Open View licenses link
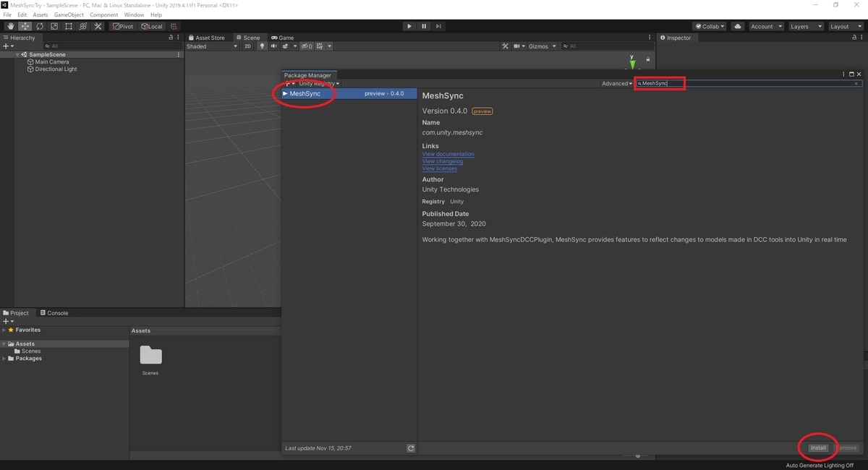 point(440,168)
